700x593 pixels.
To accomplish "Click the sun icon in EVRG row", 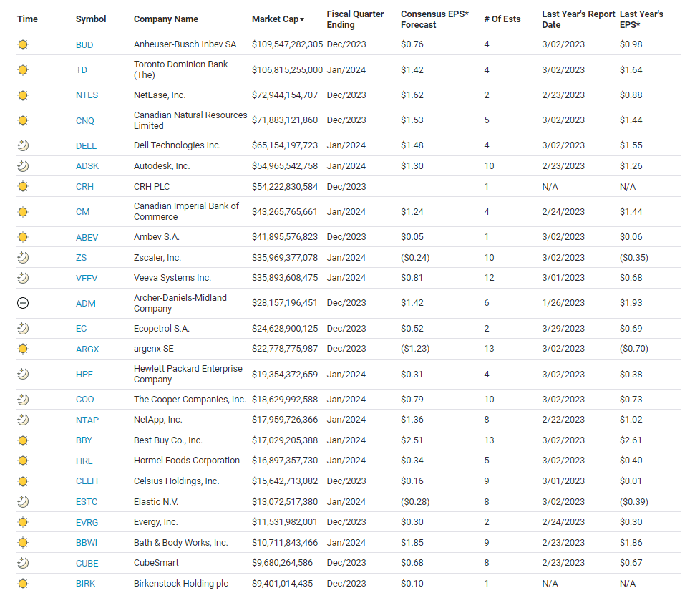I will [23, 522].
